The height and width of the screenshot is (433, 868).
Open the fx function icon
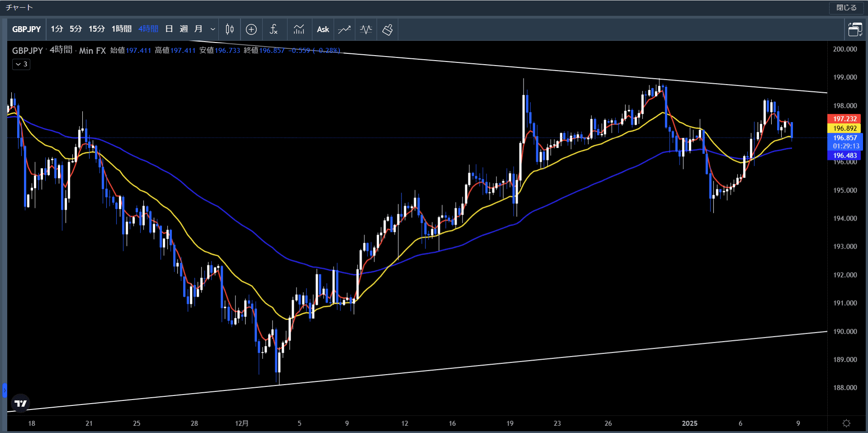click(274, 29)
